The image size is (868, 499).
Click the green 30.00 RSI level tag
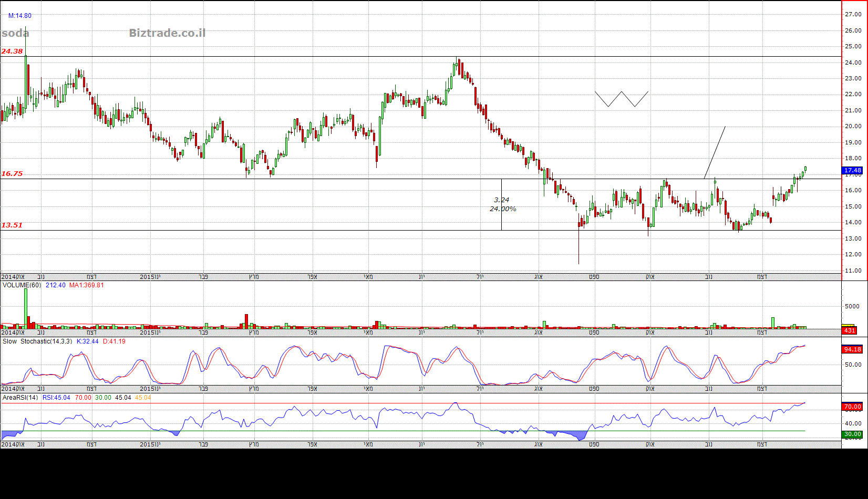click(x=852, y=434)
